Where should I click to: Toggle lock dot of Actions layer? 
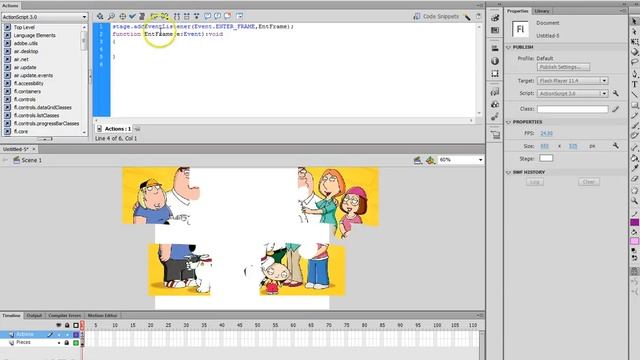point(67,335)
